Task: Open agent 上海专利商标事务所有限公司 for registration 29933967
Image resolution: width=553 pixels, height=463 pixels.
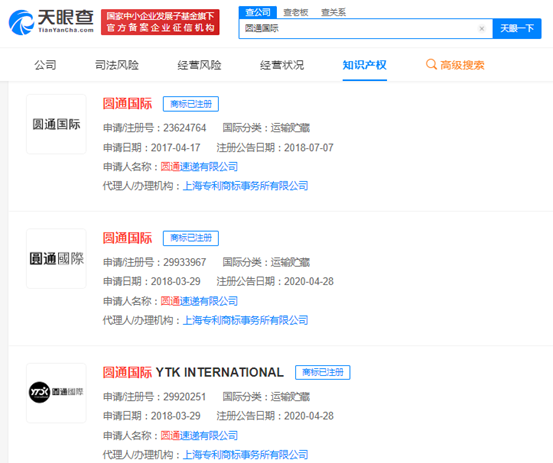Action: pyautogui.click(x=246, y=320)
